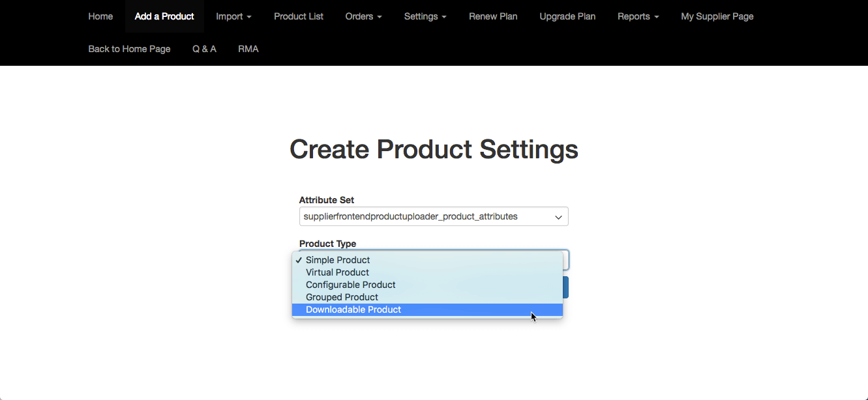Open the Settings menu

(x=425, y=16)
